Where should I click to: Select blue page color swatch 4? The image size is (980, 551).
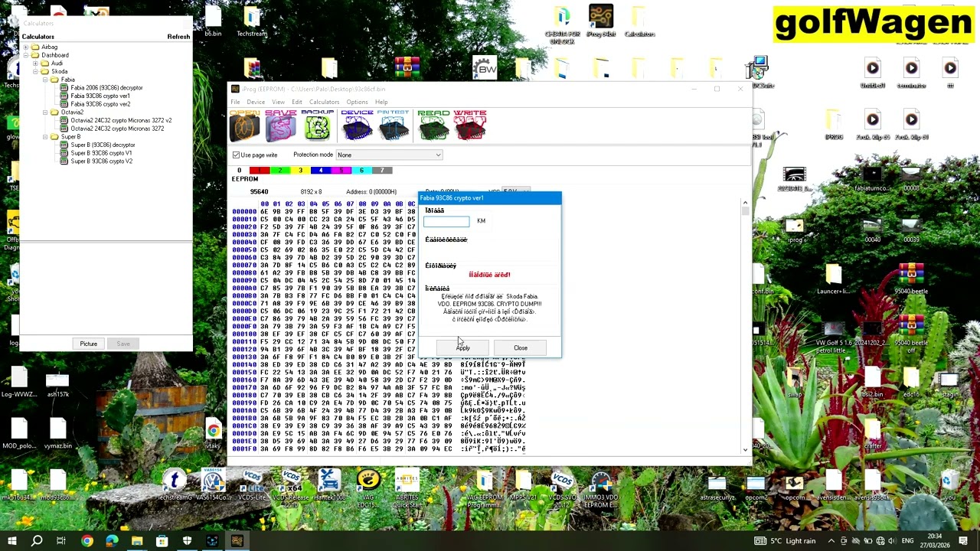(321, 171)
